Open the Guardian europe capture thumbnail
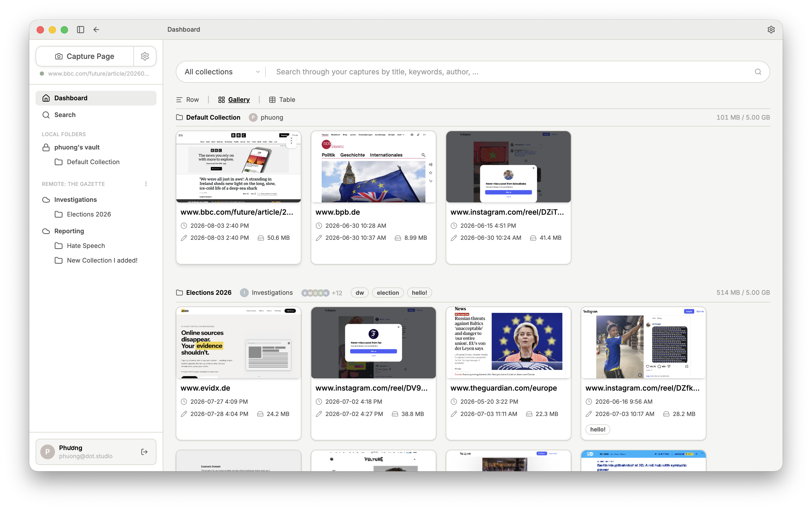Screen dimensions: 812x510 point(508,343)
